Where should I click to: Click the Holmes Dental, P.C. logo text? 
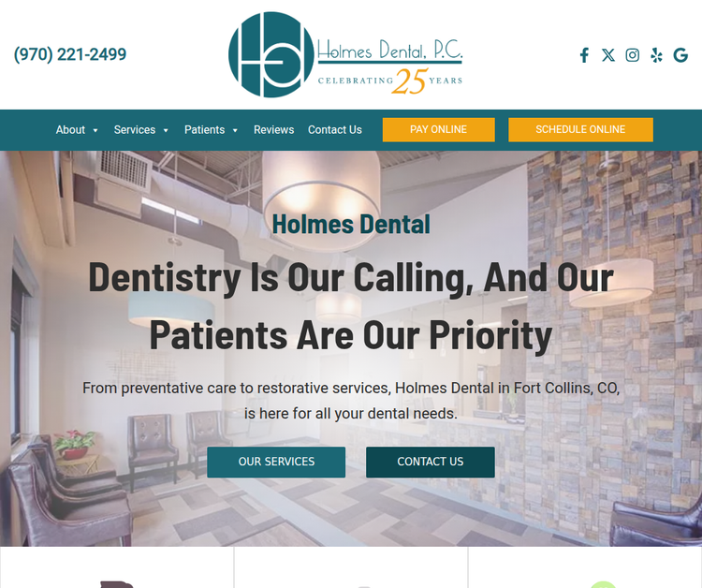pos(390,51)
